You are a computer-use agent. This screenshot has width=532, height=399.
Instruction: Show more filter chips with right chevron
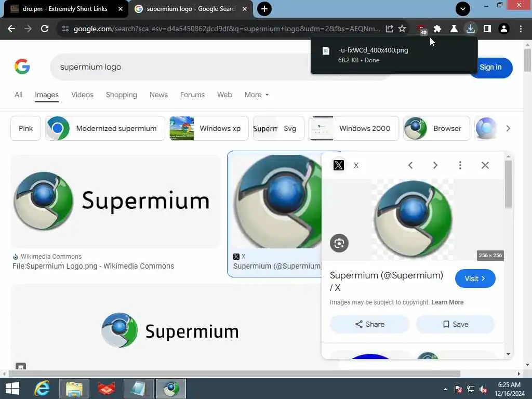[508, 128]
